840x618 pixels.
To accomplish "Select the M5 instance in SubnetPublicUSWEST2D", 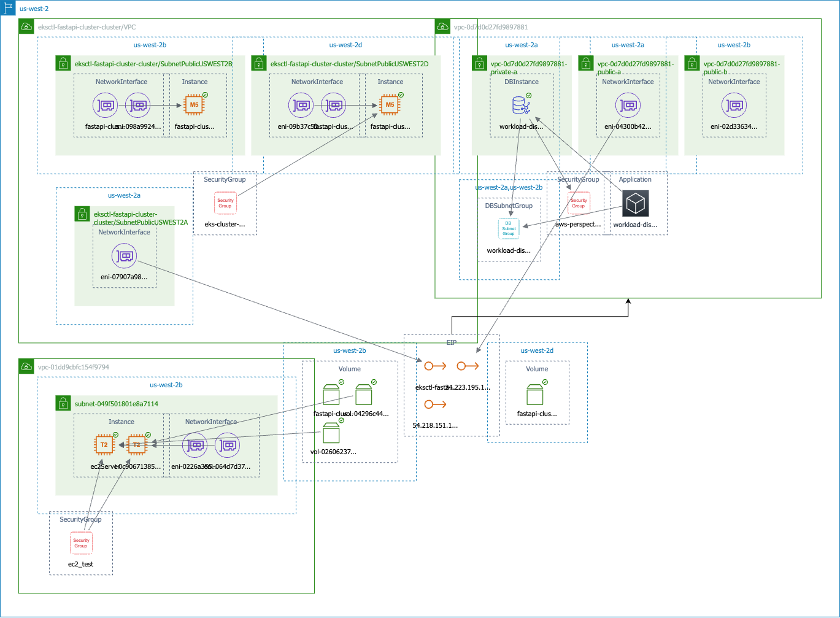I will (390, 105).
